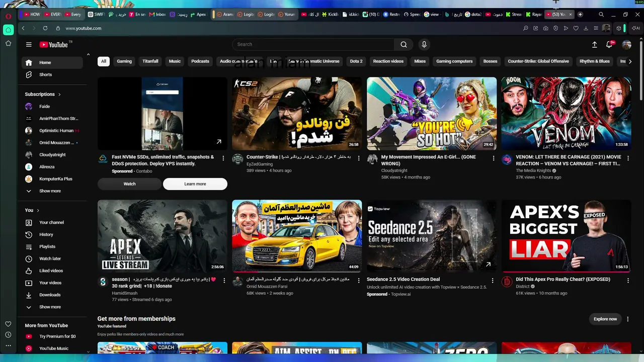Open options for My Movement Impressed video

tap(493, 158)
